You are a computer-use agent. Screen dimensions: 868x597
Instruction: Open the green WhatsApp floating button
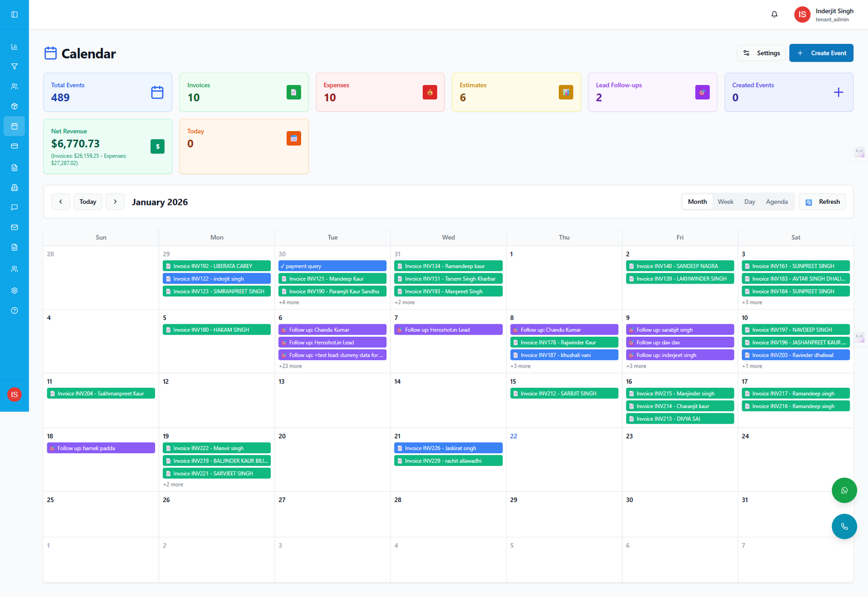(x=844, y=491)
